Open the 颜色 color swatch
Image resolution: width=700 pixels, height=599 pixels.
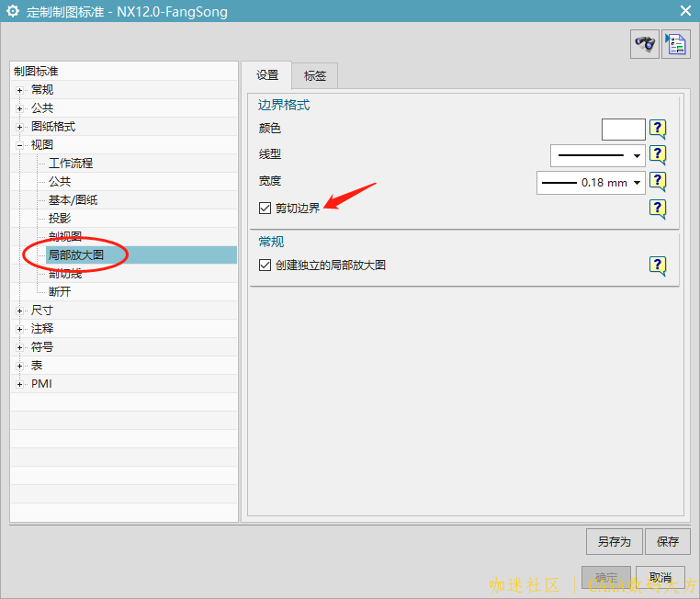623,130
